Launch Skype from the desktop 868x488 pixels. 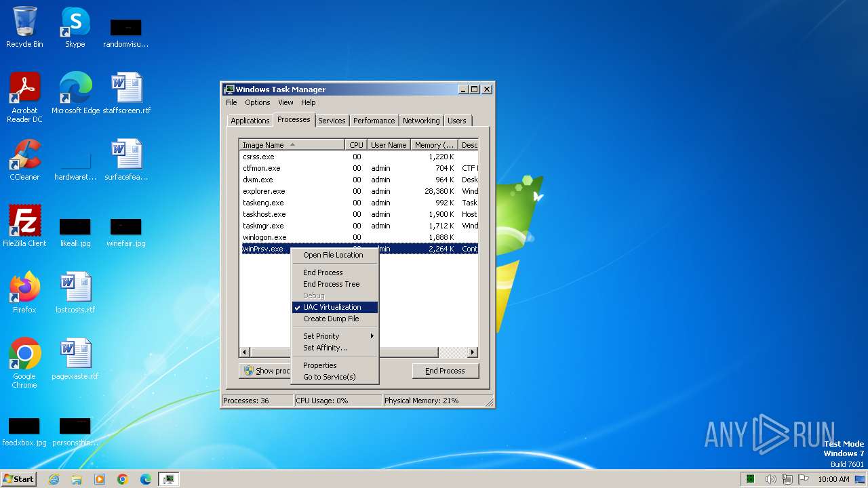(x=75, y=27)
